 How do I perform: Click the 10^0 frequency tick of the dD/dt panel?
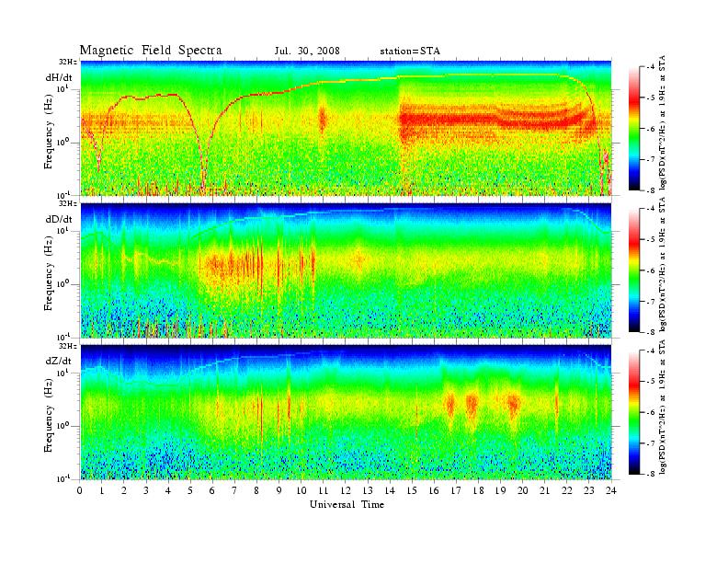click(x=63, y=283)
